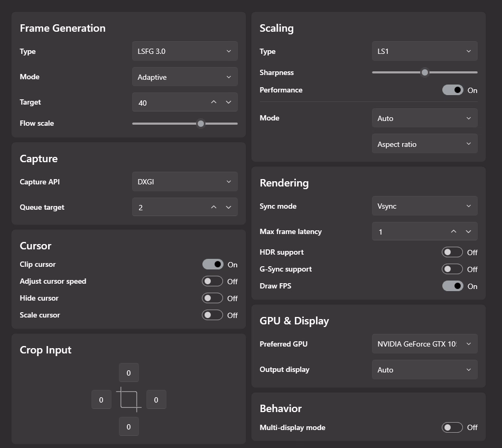The image size is (502, 448).
Task: Click the Crop Input section heading
Action: [x=45, y=350]
